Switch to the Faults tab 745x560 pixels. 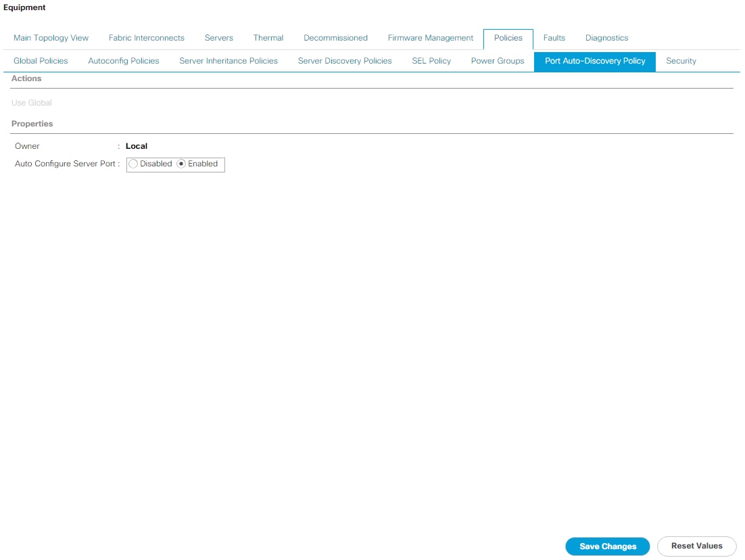(x=554, y=38)
